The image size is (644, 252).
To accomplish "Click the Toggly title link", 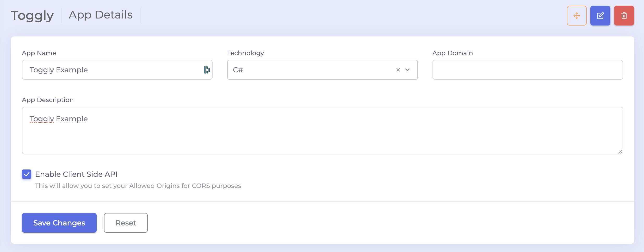I will tap(32, 16).
